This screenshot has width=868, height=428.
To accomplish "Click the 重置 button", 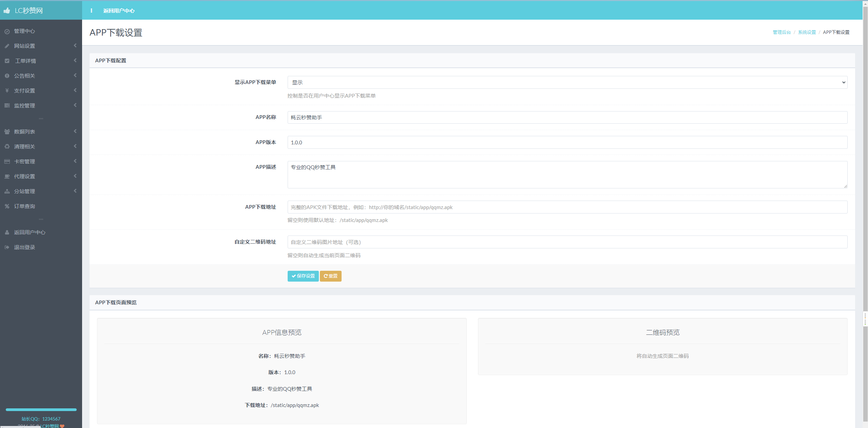I will 330,276.
